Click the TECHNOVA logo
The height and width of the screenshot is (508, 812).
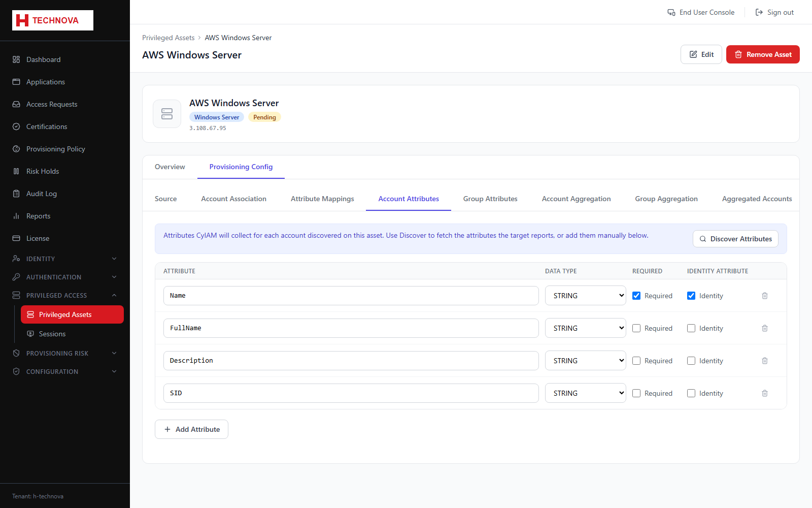[x=53, y=20]
